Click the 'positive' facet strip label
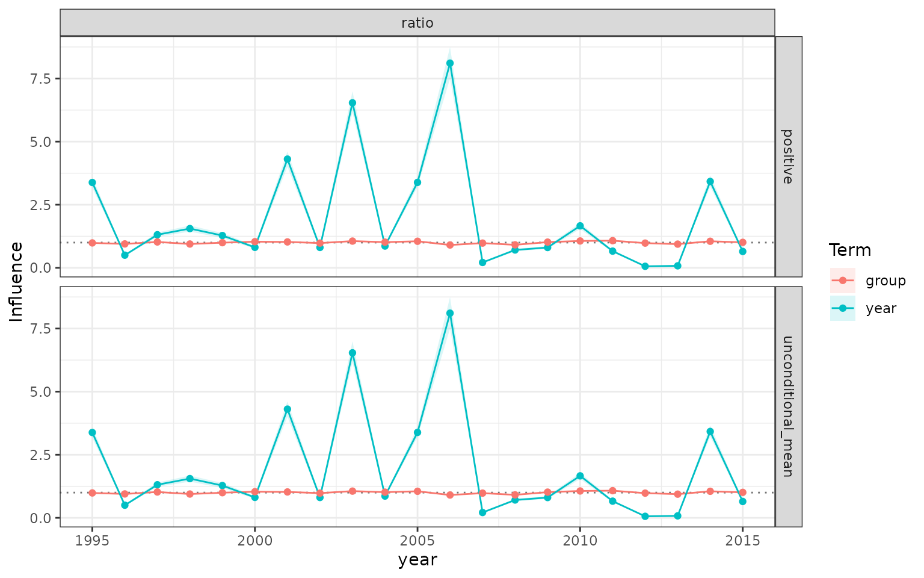Screen dimensions: 924x578 pyautogui.click(x=788, y=156)
